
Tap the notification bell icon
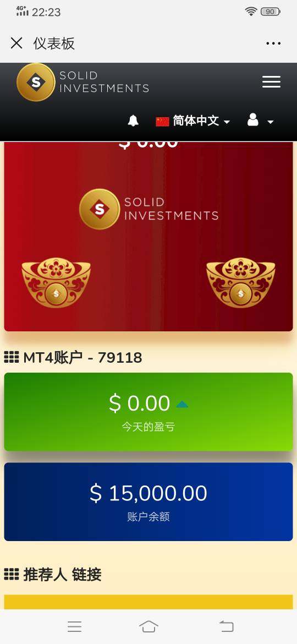coord(133,121)
